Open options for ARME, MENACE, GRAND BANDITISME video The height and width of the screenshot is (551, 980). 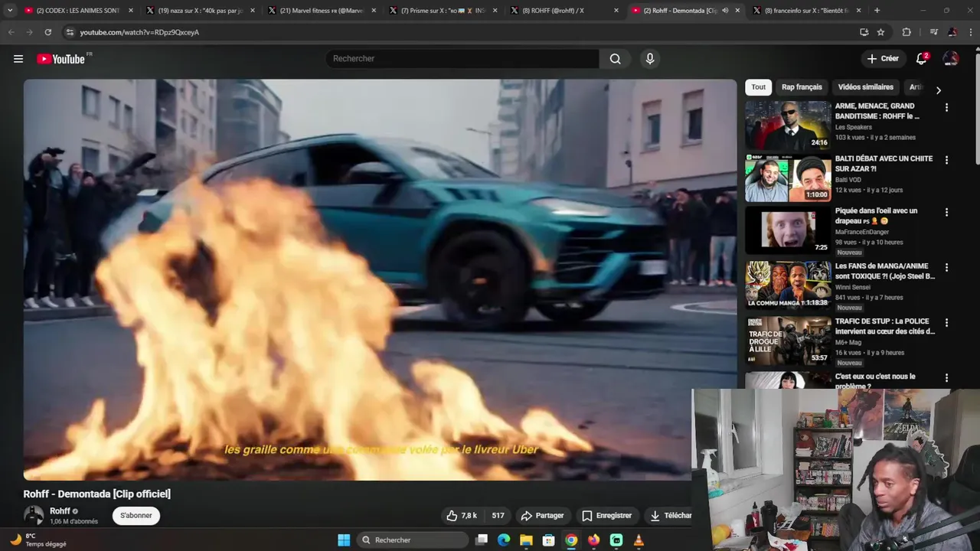coord(946,108)
